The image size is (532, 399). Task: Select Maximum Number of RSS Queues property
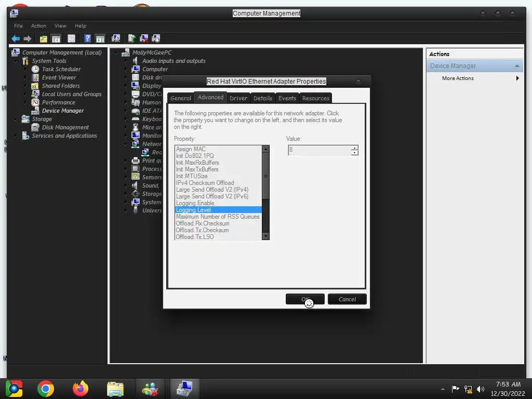218,217
